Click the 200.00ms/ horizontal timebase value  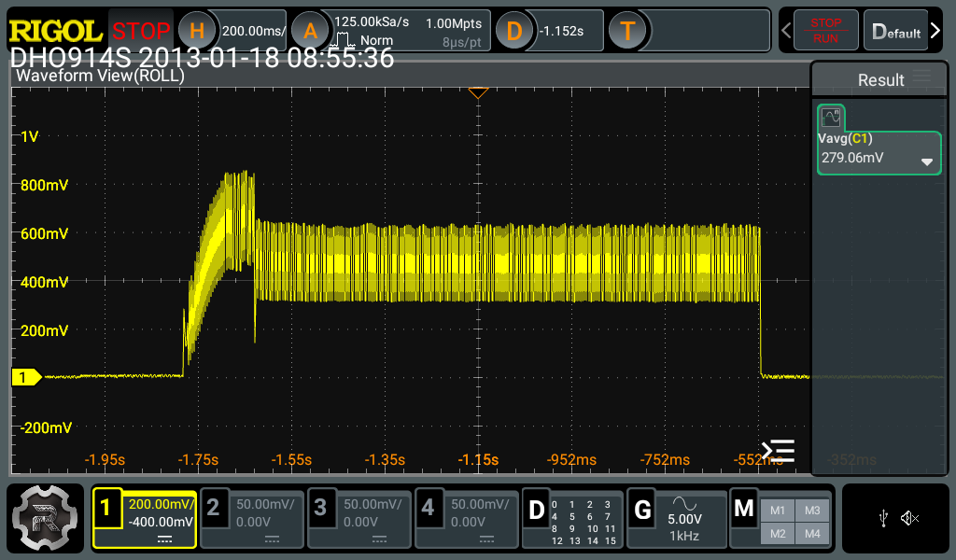tap(253, 31)
